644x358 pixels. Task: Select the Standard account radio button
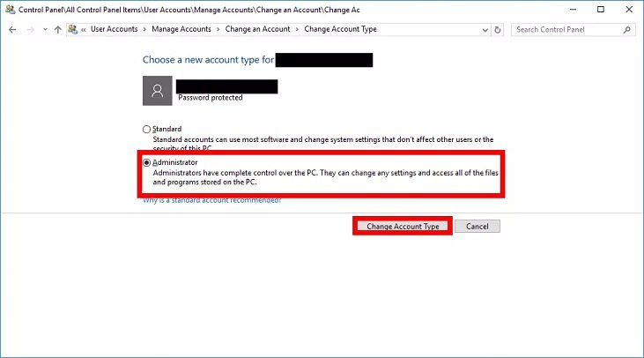[147, 130]
